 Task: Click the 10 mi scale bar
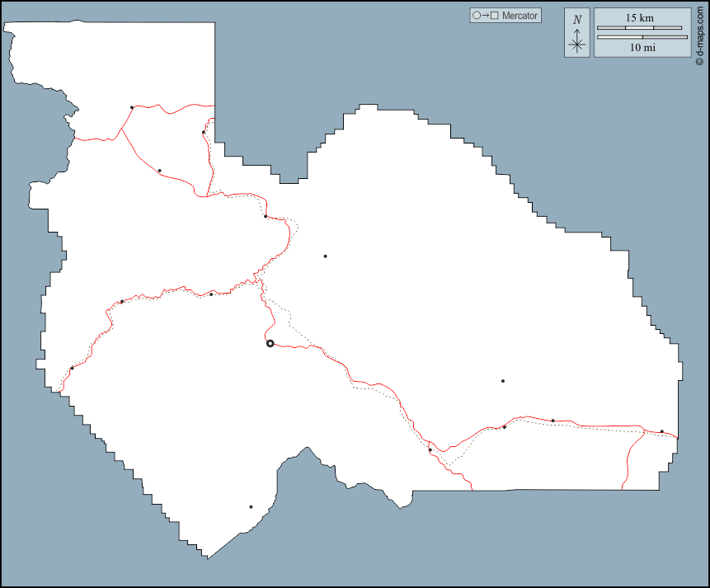[x=642, y=37]
